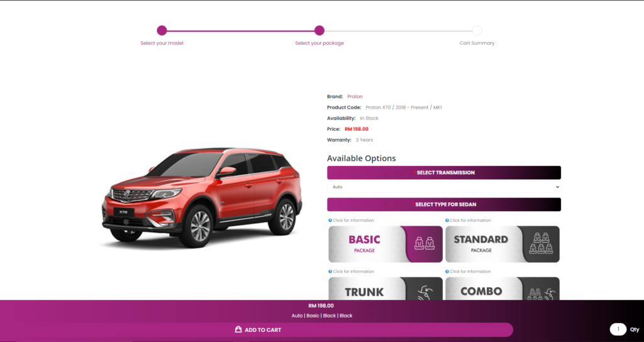
Task: Open the transmission dropdown showing Auto
Action: pyautogui.click(x=443, y=187)
